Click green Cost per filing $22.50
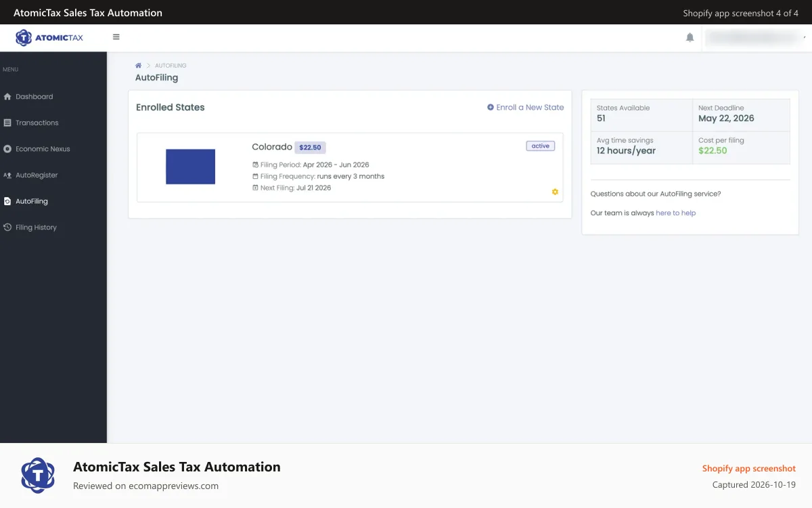This screenshot has width=812, height=508. click(x=713, y=151)
